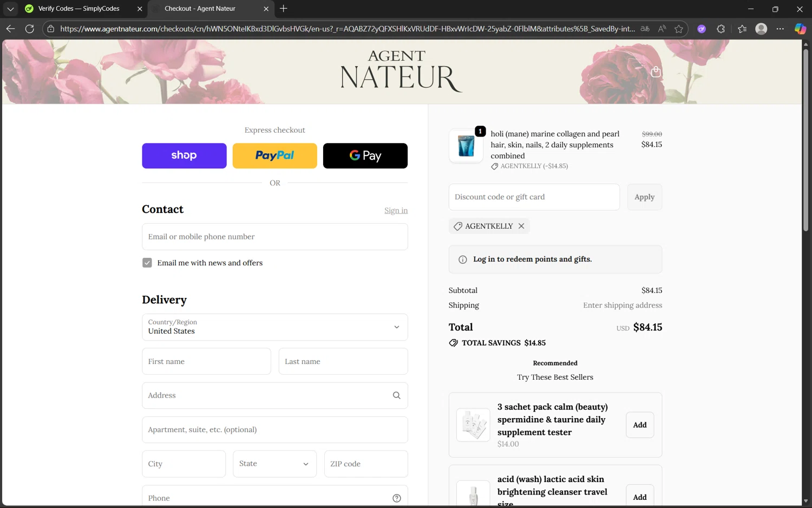Screen dimensions: 812x508
Task: Click the Phone input field
Action: click(275, 497)
